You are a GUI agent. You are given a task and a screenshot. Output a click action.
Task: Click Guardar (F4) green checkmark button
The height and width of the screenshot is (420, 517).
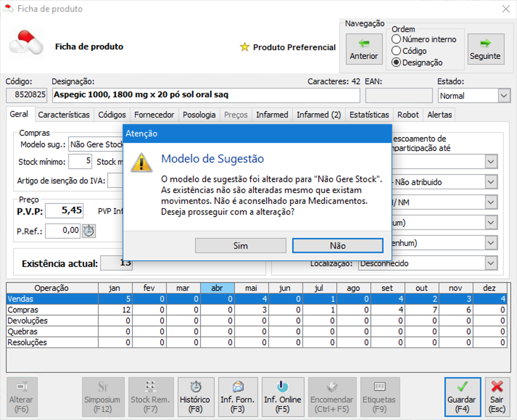point(462,397)
